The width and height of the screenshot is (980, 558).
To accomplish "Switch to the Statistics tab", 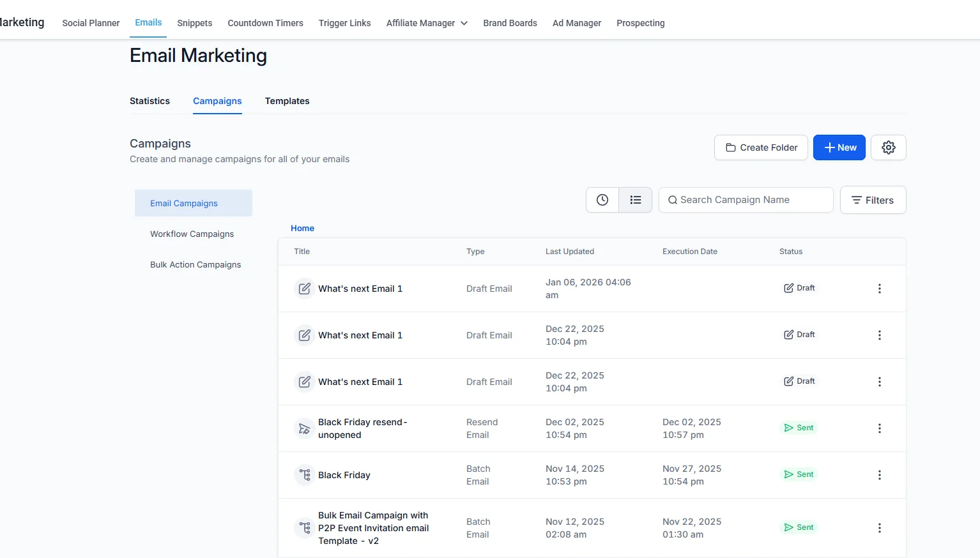I will pyautogui.click(x=149, y=101).
